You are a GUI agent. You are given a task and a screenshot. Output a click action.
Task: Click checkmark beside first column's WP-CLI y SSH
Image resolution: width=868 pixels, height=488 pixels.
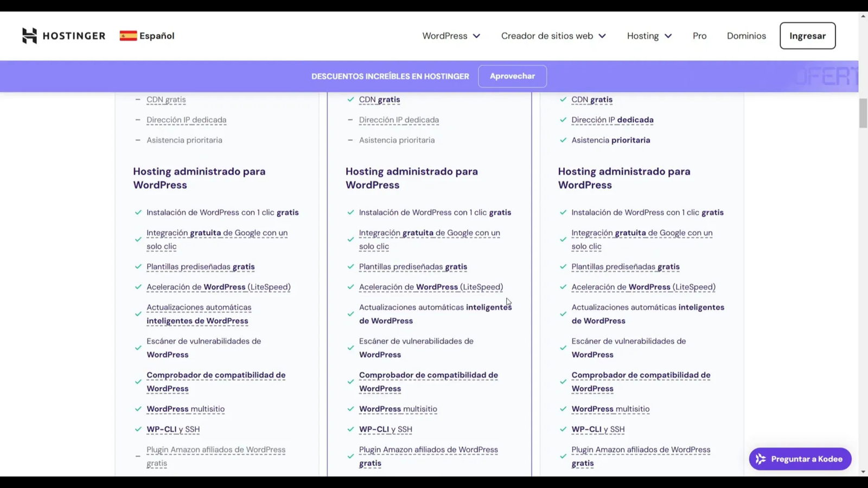[138, 429]
